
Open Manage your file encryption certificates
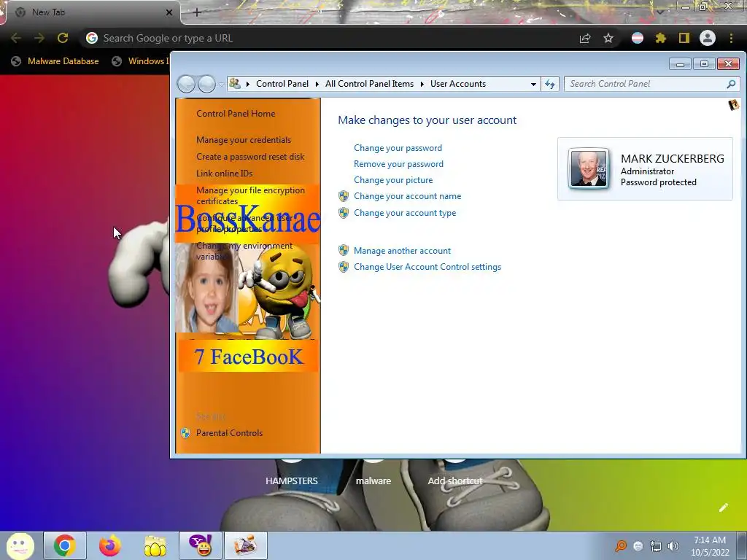point(251,195)
